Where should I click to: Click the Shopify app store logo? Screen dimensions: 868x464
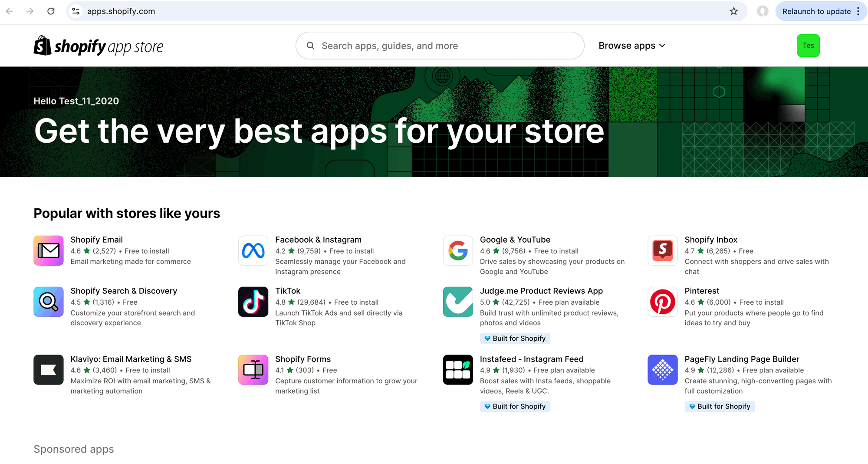tap(99, 46)
